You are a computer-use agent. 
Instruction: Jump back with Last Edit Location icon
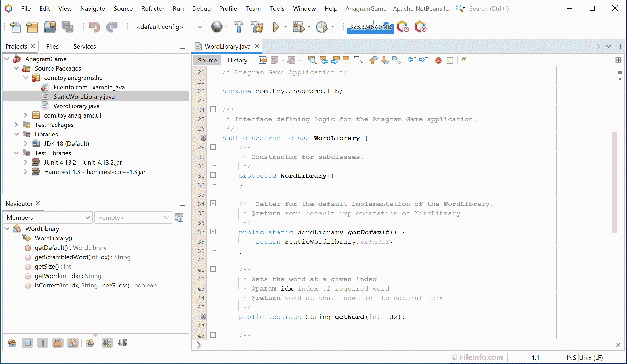tap(262, 60)
